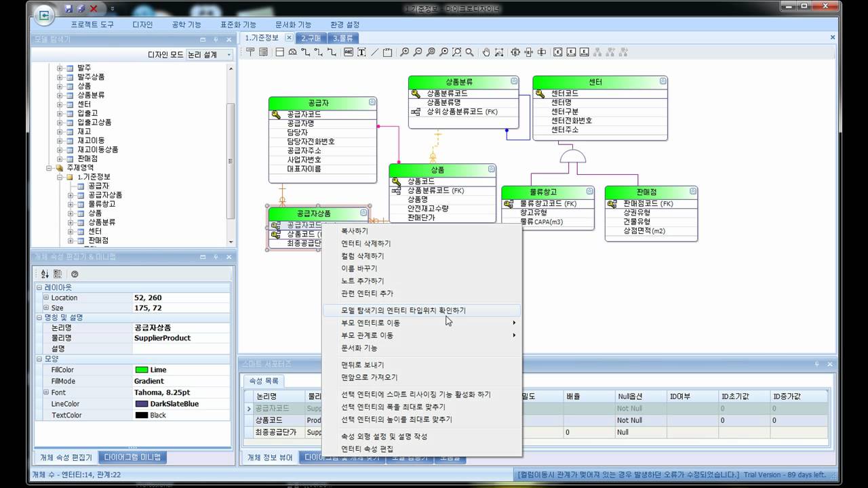
Task: Click the entity auto-resize icon with four arrows
Action: point(515,52)
